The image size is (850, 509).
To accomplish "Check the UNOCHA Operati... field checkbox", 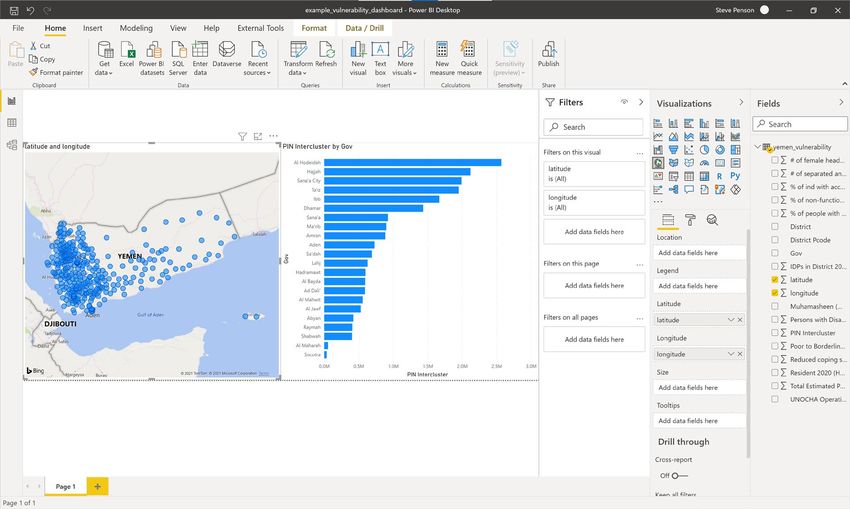I will tap(775, 399).
